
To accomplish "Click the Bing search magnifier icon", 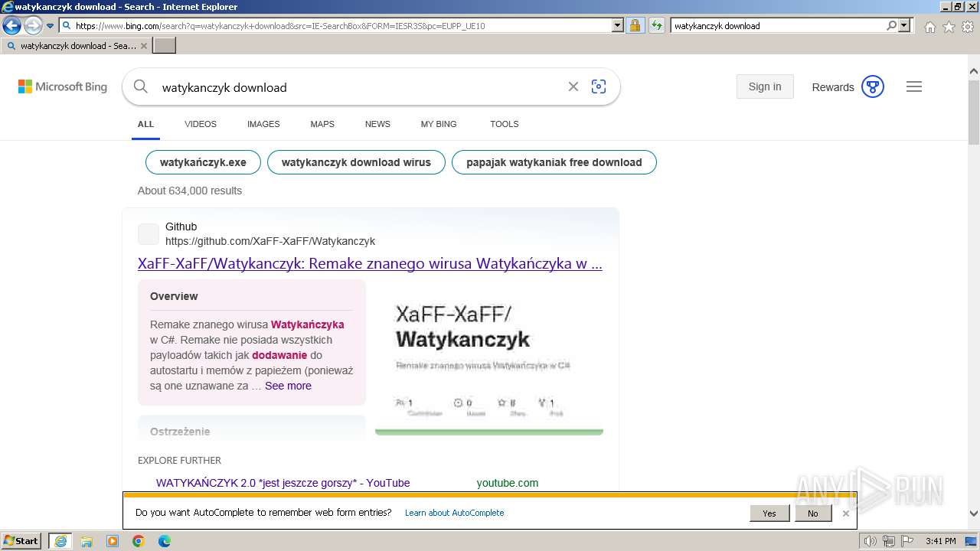I will click(140, 86).
